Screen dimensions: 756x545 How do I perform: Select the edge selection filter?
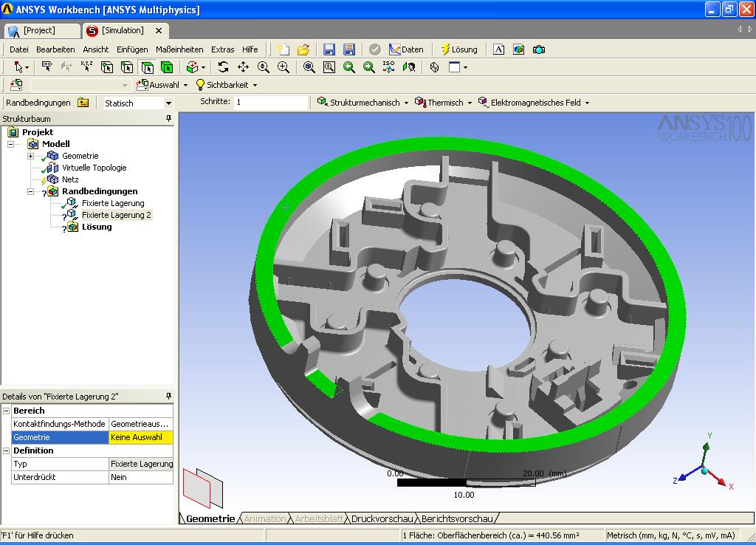[x=127, y=67]
